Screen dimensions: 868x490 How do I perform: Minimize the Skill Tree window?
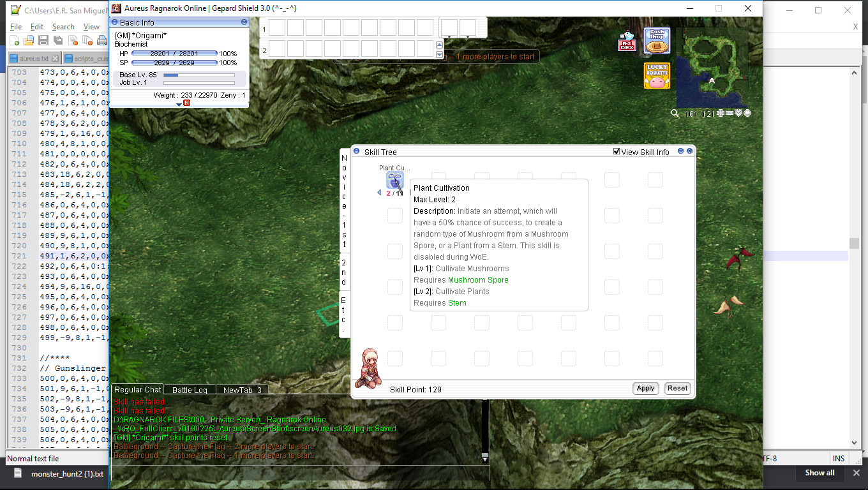681,151
